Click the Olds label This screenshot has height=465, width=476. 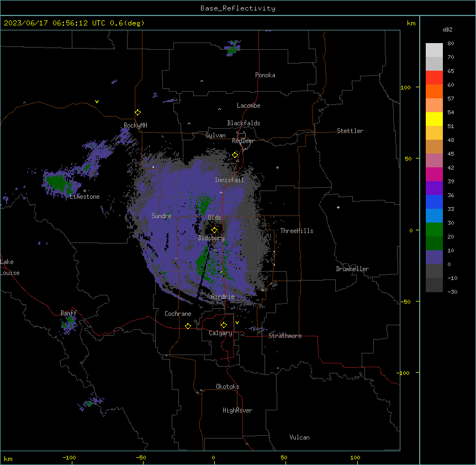[214, 218]
